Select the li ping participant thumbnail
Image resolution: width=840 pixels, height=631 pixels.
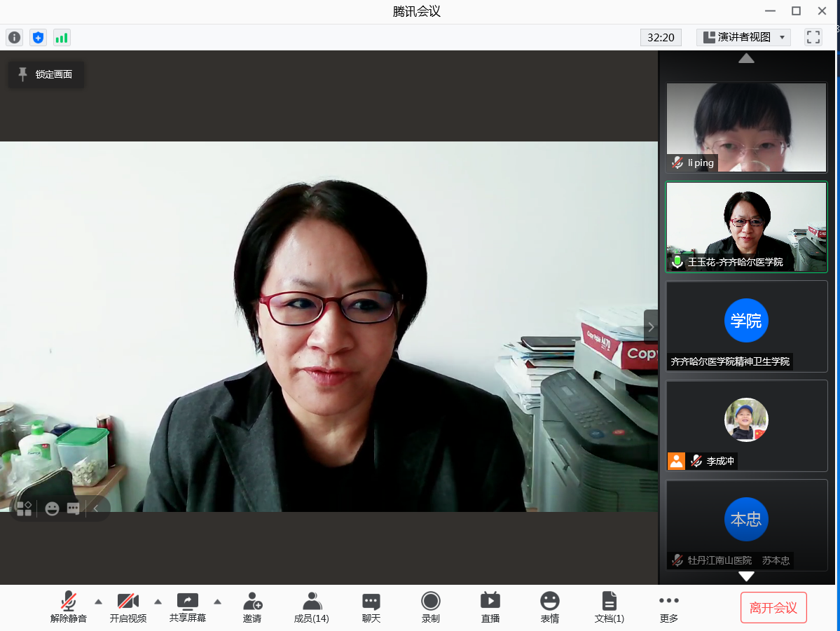tap(746, 127)
